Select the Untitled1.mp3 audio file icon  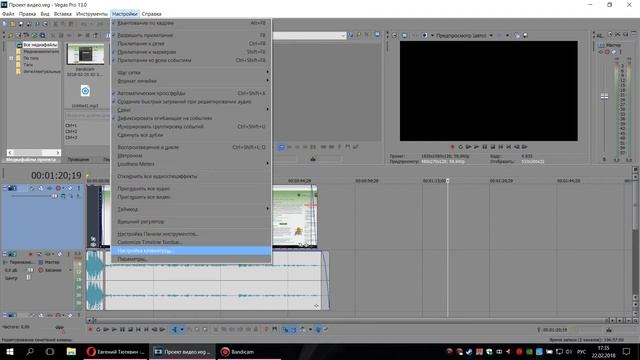85,91
